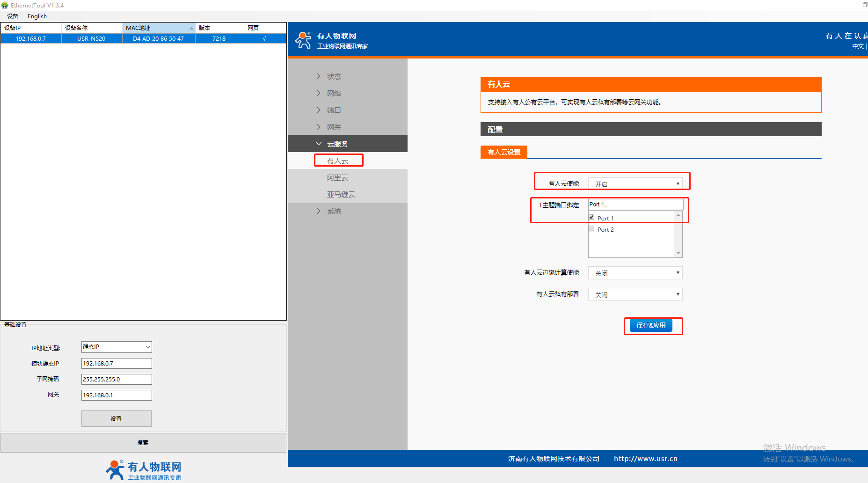Viewport: 868px width, 483px height.
Task: Open the 设备 menu
Action: click(13, 16)
